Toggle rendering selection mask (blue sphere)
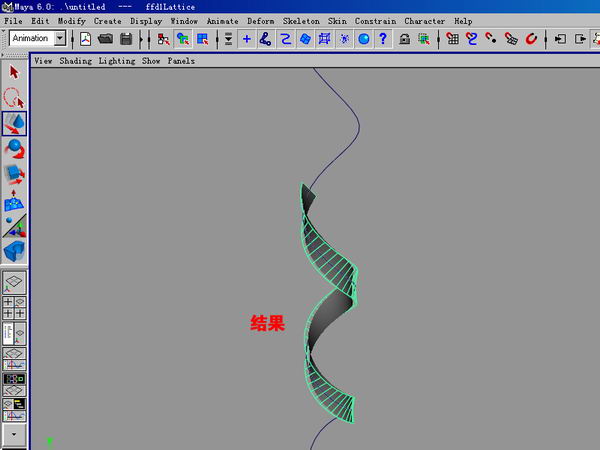Screen dimensions: 600x450 click(x=364, y=39)
